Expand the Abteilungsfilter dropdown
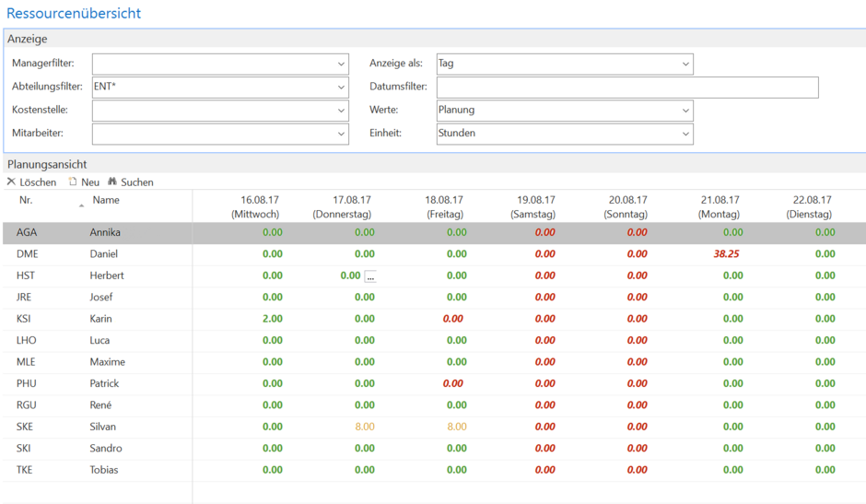Viewport: 866px width, 504px height. coord(341,88)
